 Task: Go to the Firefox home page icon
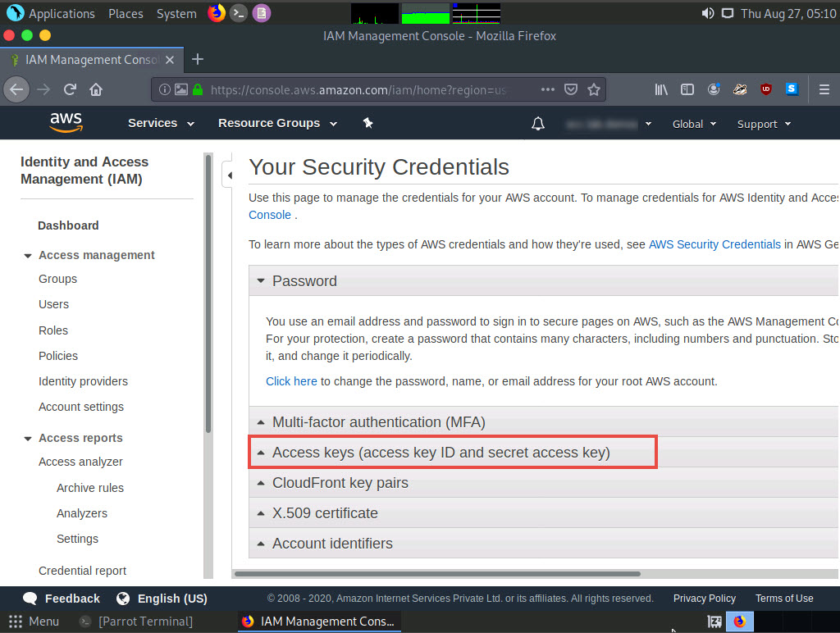pyautogui.click(x=96, y=89)
